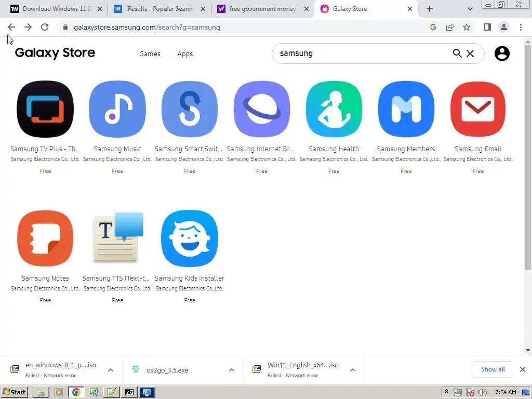Open the Google icon in address bar
Viewport: 532px width, 399px height.
[x=433, y=27]
